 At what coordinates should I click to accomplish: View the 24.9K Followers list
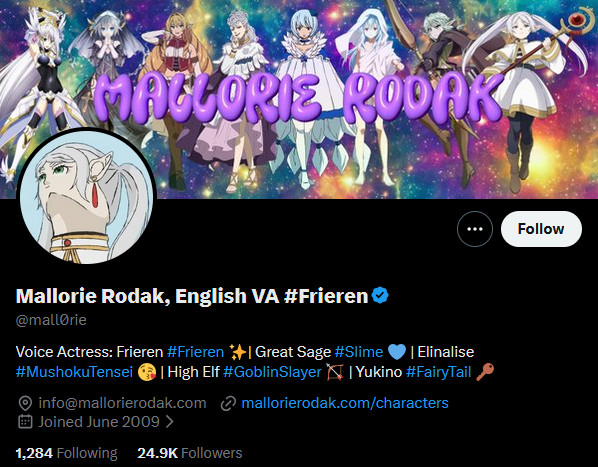click(190, 453)
